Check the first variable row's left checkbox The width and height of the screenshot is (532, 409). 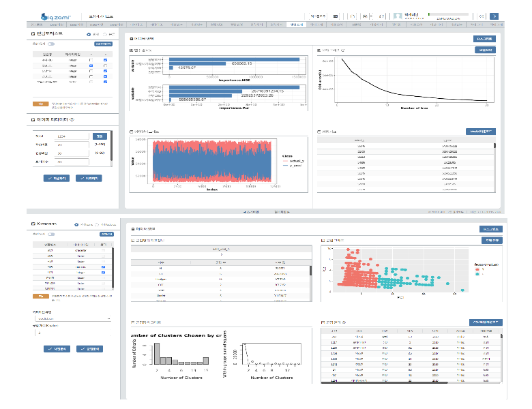[x=91, y=60]
